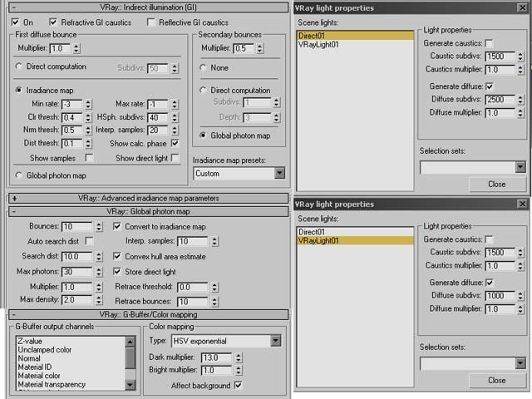Collapse Indirect illumination (GI) rollout
Viewport: 532px width, 399px height.
tap(148, 7)
